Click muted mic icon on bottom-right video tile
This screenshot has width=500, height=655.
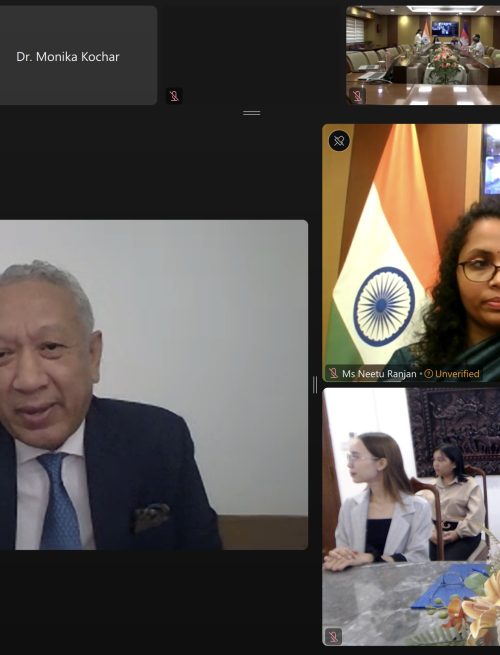(333, 637)
